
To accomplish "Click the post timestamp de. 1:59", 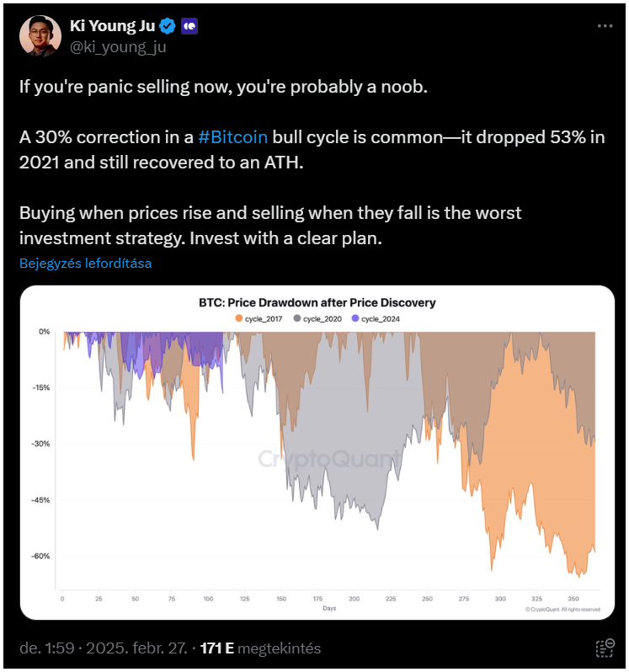I will (x=46, y=648).
